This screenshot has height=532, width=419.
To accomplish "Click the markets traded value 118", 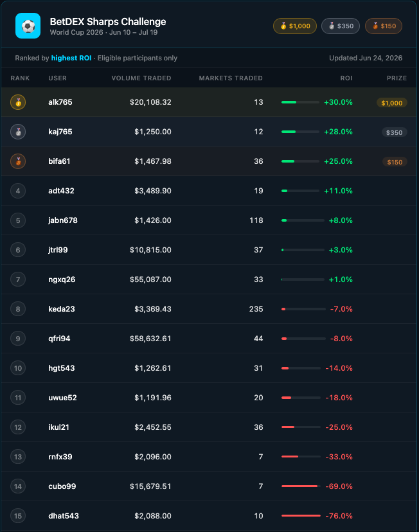I will point(256,220).
